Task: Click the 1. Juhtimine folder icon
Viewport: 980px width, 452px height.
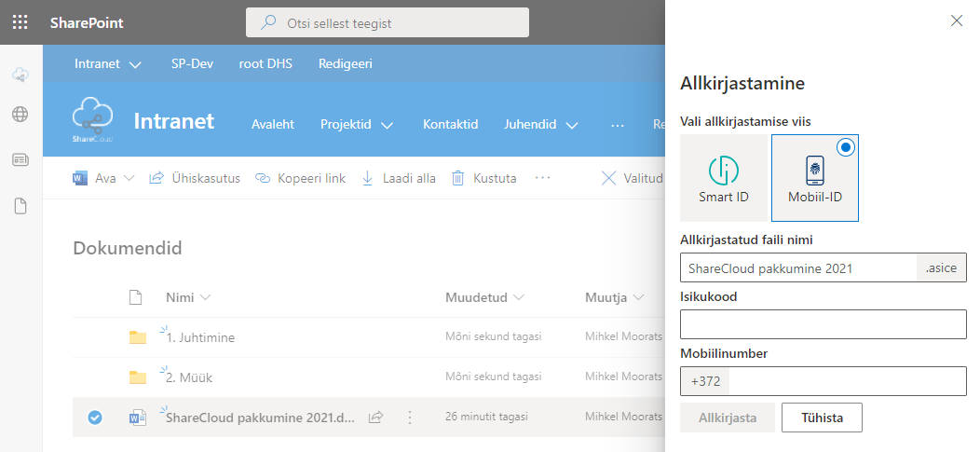Action: [138, 337]
